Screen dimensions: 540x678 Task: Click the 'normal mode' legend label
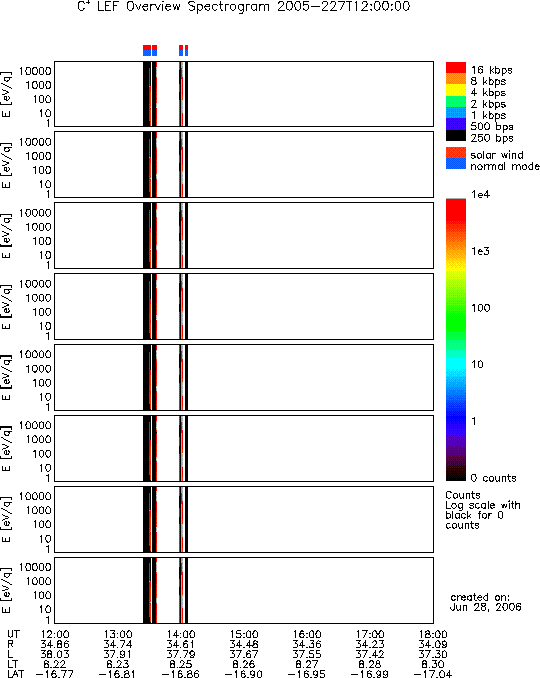pos(505,166)
